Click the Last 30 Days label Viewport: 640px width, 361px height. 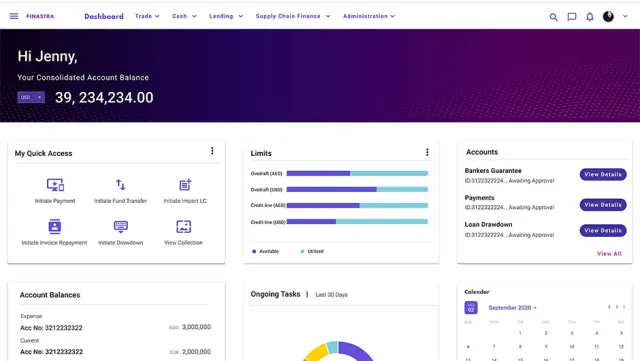(x=331, y=295)
